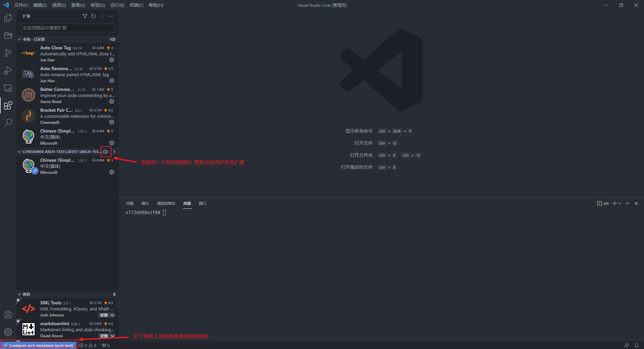
Task: Open the Edit (编辑) menu
Action: [x=40, y=5]
